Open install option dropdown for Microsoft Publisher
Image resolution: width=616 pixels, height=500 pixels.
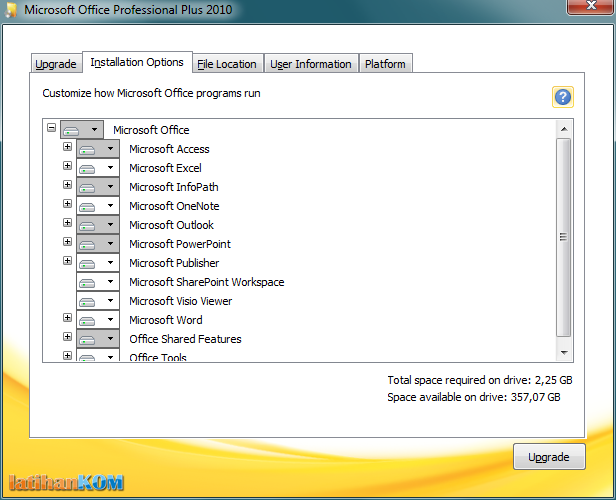[98, 263]
